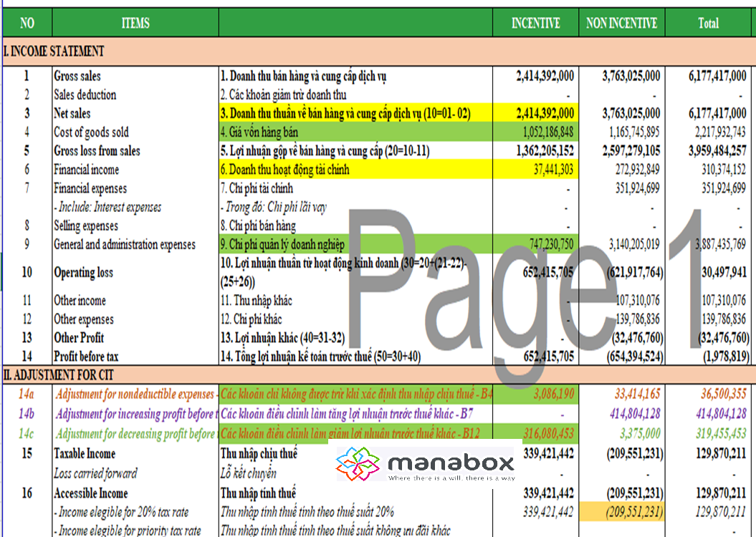The width and height of the screenshot is (756, 537).
Task: Click the orange-highlighted (209,551,231) cell
Action: point(622,512)
